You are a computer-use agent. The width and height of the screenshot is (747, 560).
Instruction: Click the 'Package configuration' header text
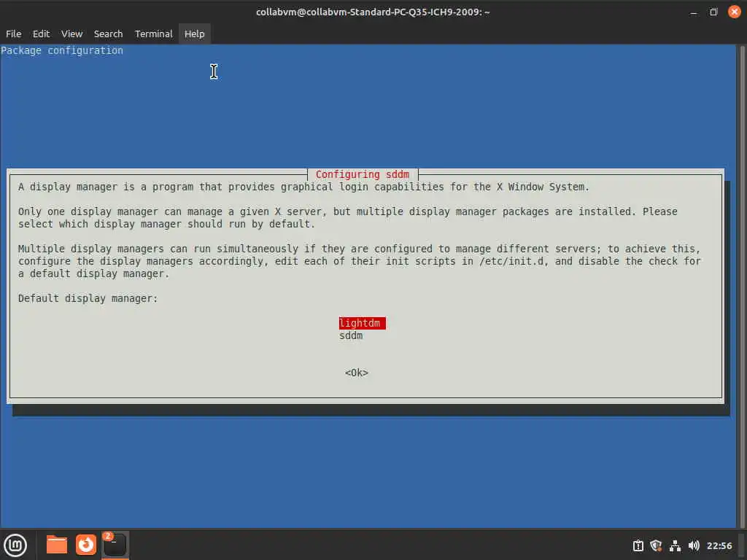62,50
